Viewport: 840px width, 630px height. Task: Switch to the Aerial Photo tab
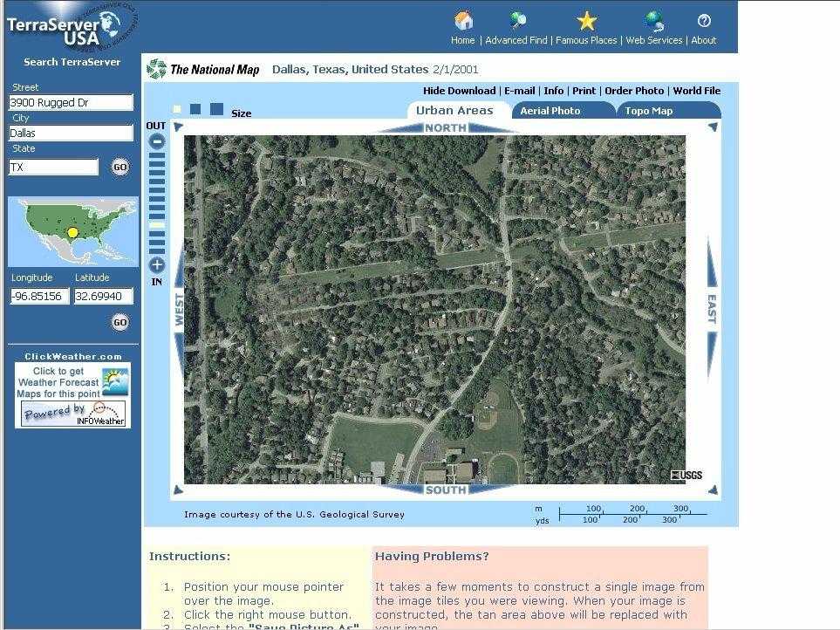(x=562, y=111)
